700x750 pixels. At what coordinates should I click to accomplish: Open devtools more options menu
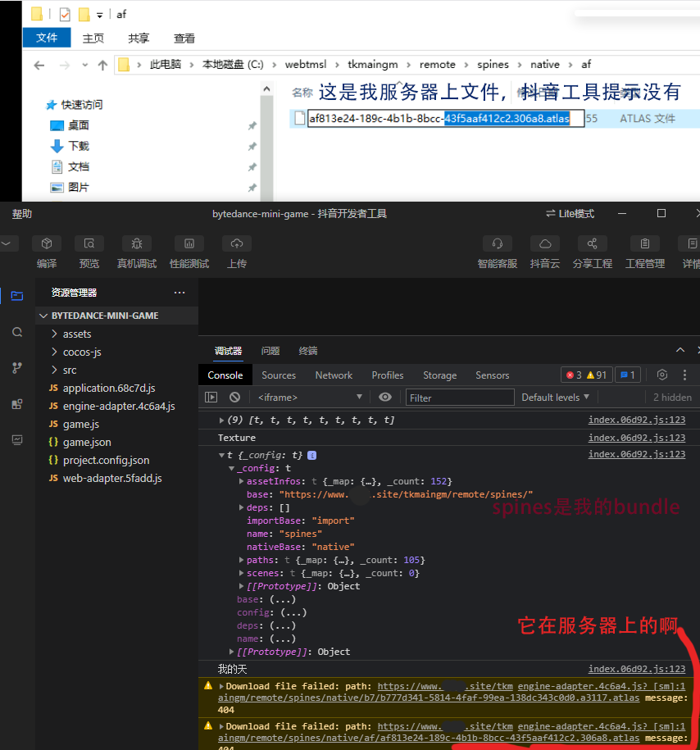point(684,375)
